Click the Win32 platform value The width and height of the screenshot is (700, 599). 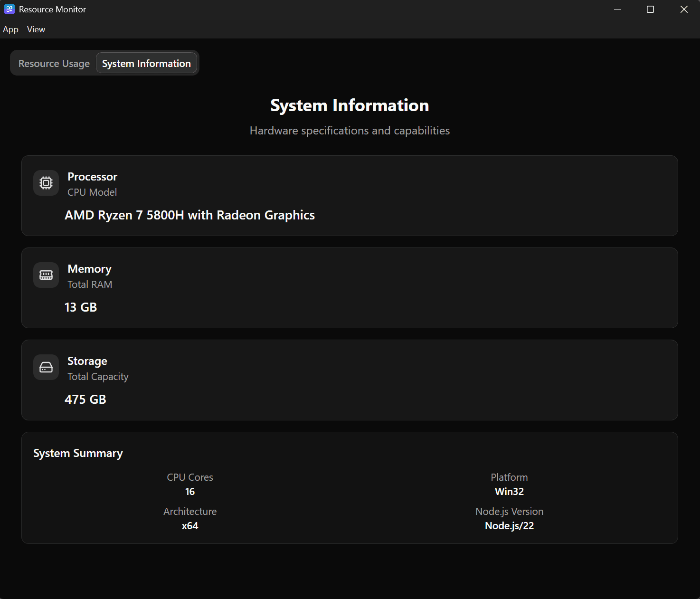(x=509, y=491)
